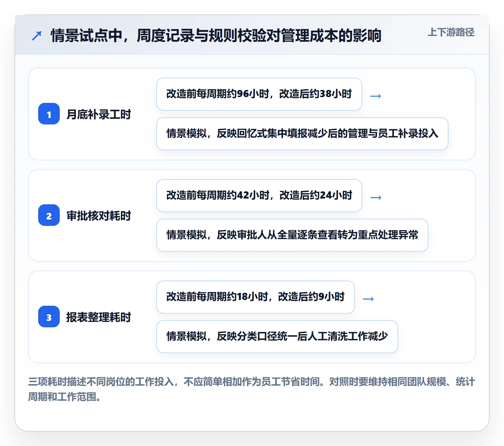The image size is (504, 446).
Task: Select the 月底补录工时 row label
Action: (x=99, y=114)
